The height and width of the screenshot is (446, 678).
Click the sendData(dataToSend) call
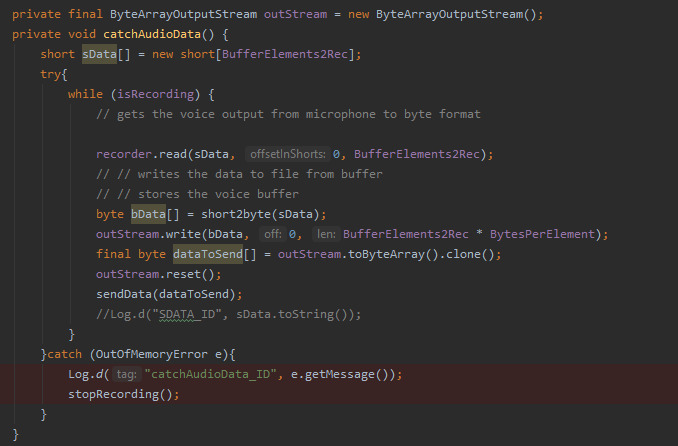(155, 294)
